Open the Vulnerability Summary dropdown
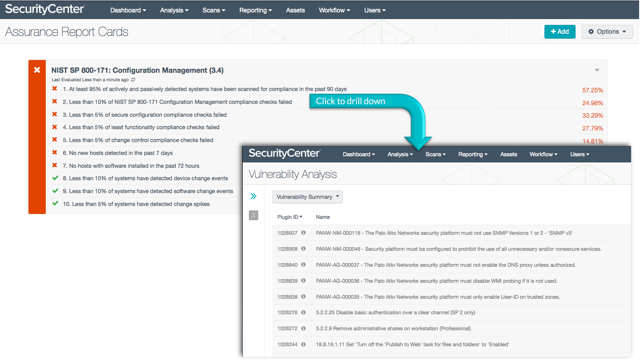The height and width of the screenshot is (364, 640). tap(308, 197)
